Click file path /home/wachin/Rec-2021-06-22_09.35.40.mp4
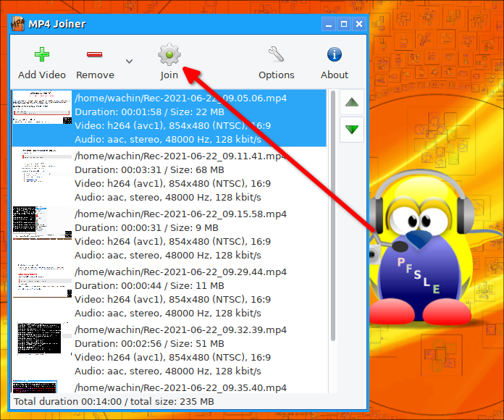The image size is (504, 420). (180, 387)
